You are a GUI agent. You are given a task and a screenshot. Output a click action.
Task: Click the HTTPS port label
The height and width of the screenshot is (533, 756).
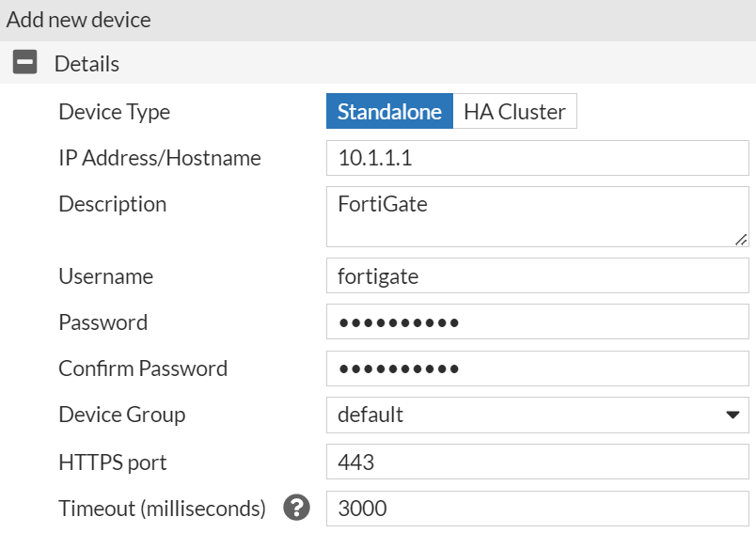[x=112, y=462]
